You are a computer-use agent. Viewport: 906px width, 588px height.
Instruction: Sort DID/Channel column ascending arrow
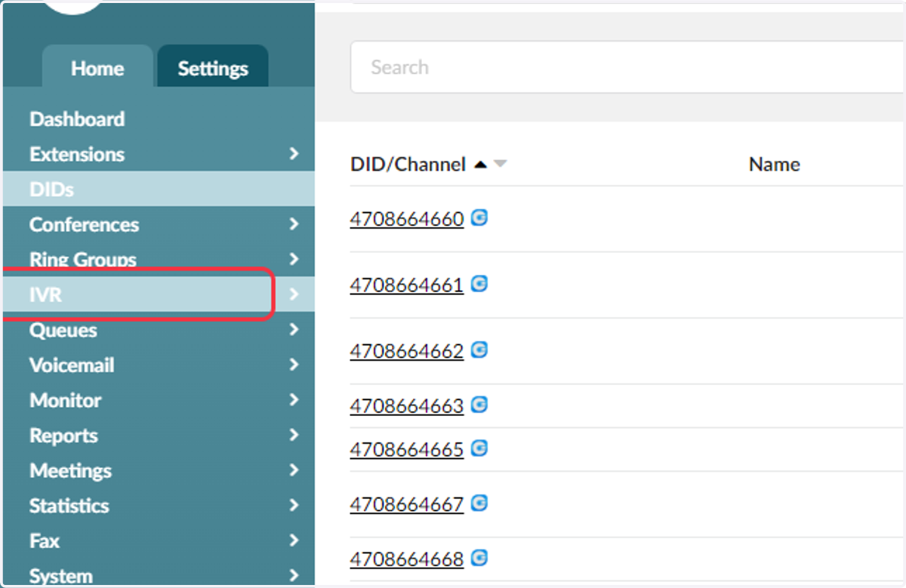point(480,165)
